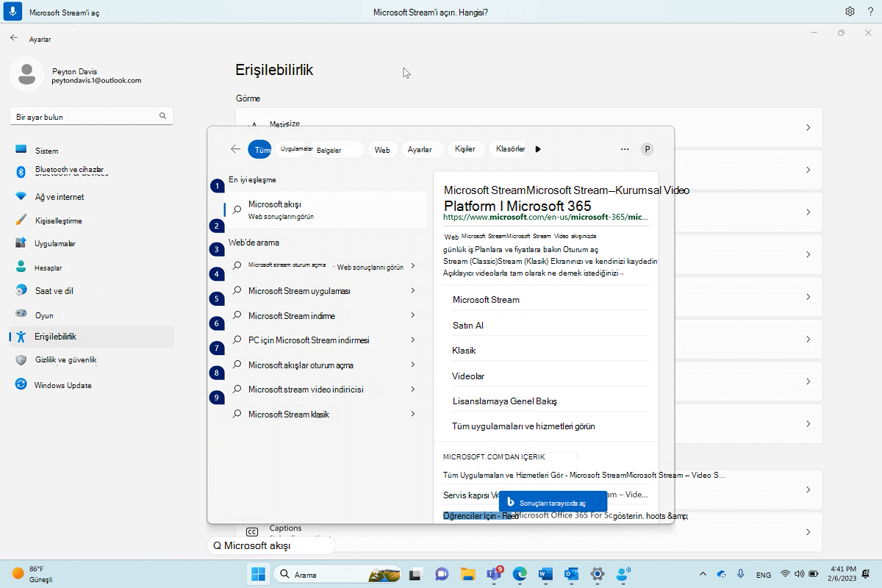Click the P profile avatar in search panel
This screenshot has height=588, width=882.
(x=648, y=149)
